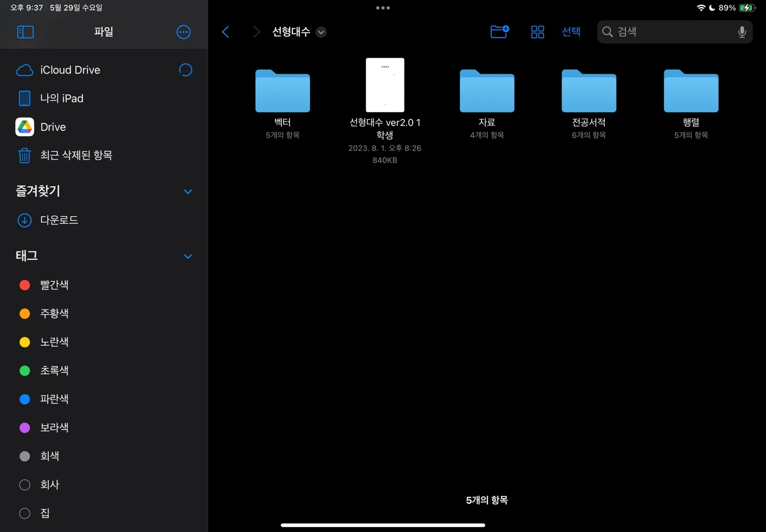Go back with the left arrow
Viewport: 766px width, 532px height.
coord(226,32)
